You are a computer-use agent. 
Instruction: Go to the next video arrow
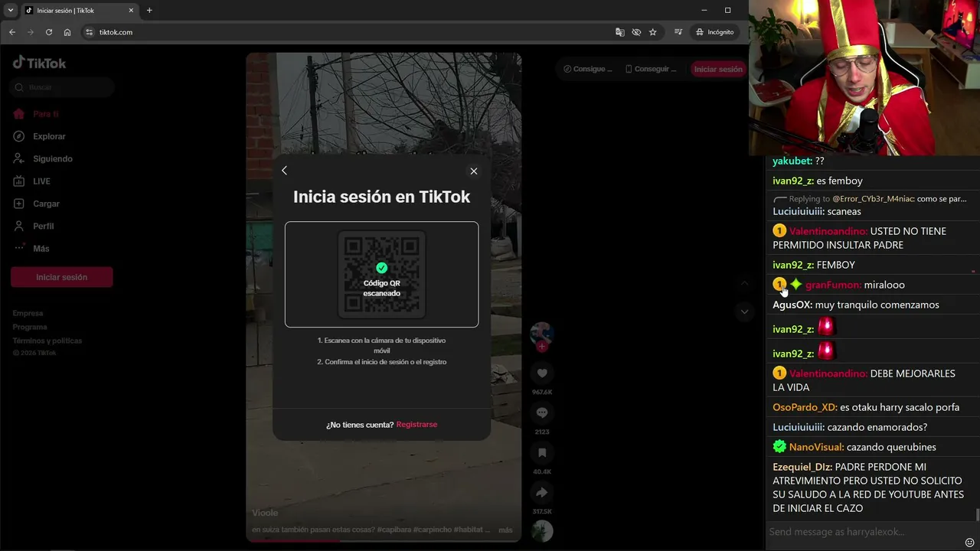tap(744, 312)
